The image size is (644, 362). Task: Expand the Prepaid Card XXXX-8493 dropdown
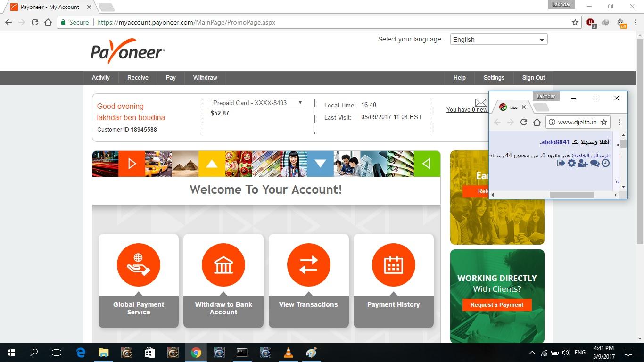pyautogui.click(x=257, y=103)
